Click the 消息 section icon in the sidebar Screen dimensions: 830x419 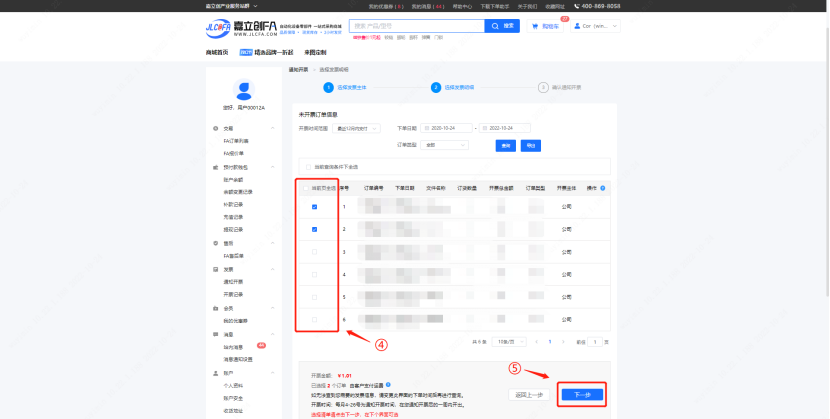point(215,335)
